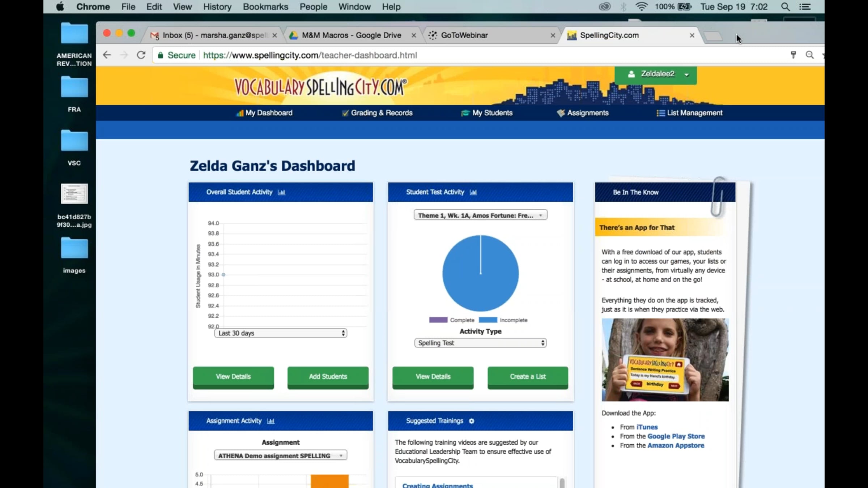Screen dimensions: 868x488
Task: Click the Incomplete blue legend swatch
Action: 488,320
